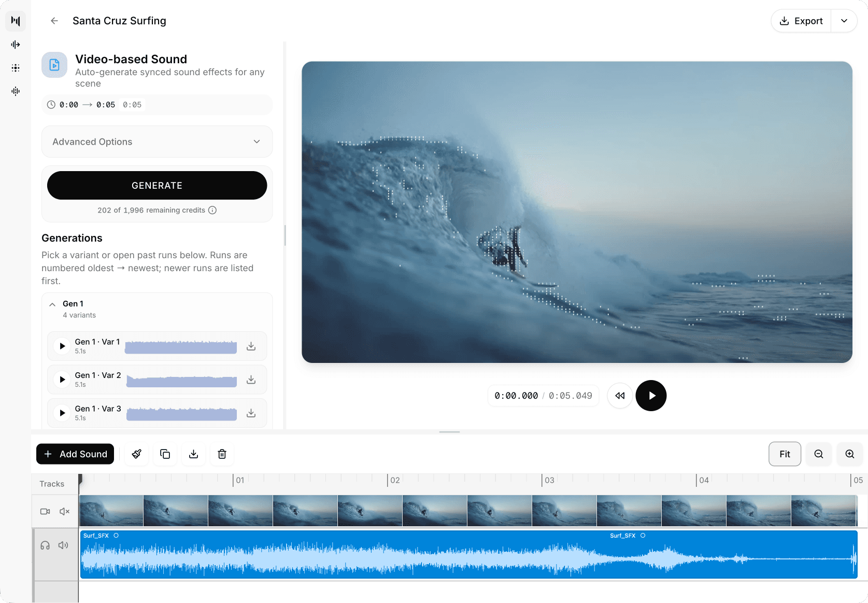Download Gen 1 Var 1 audio
The height and width of the screenshot is (603, 868).
click(251, 346)
